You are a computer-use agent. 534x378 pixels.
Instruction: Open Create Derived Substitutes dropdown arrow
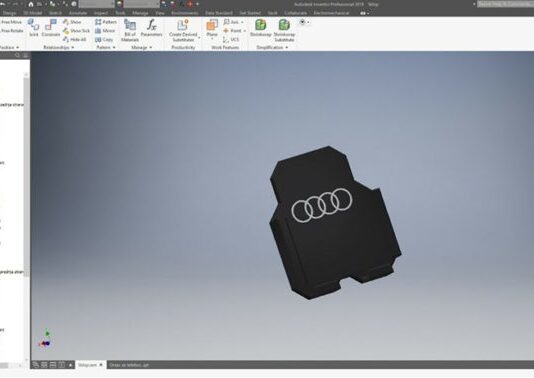point(199,37)
